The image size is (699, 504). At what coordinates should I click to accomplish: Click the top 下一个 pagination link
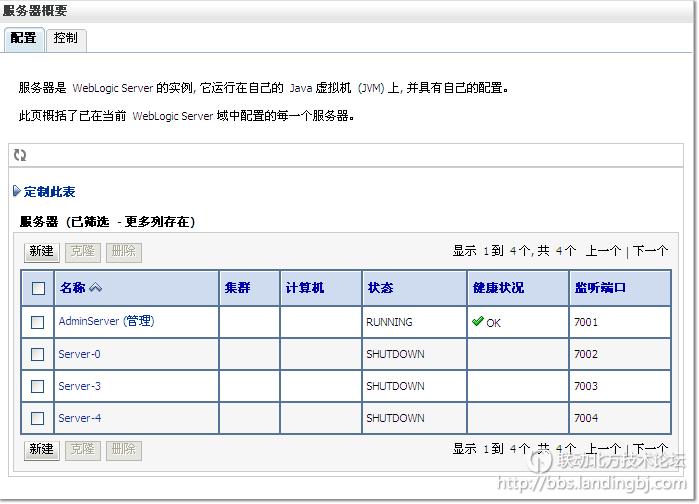650,251
